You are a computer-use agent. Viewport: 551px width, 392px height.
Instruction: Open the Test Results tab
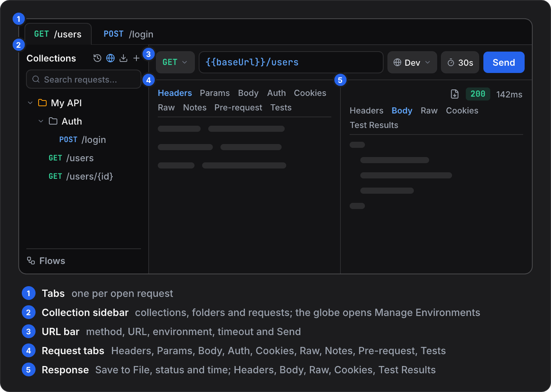[x=374, y=125]
